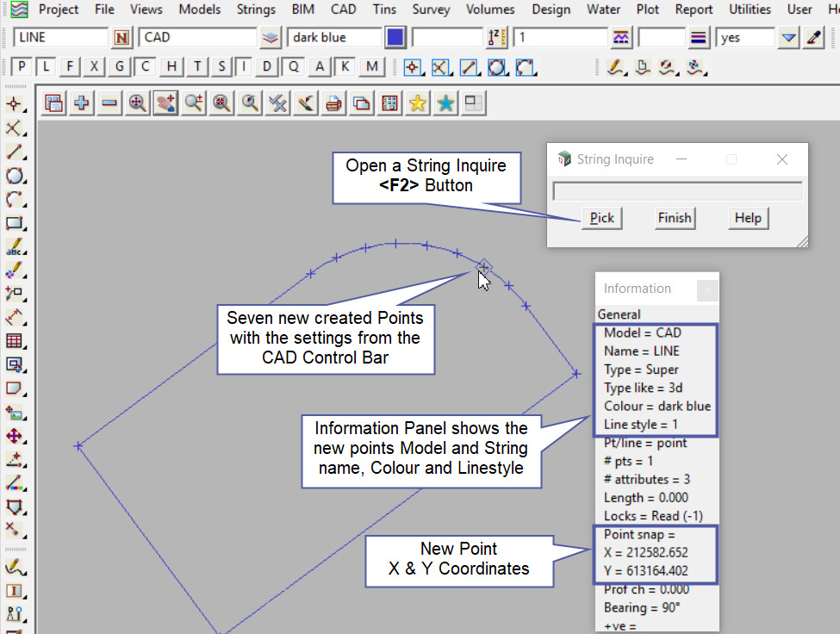Click the printer icon in view toolbar
Image resolution: width=840 pixels, height=634 pixels.
[x=333, y=103]
